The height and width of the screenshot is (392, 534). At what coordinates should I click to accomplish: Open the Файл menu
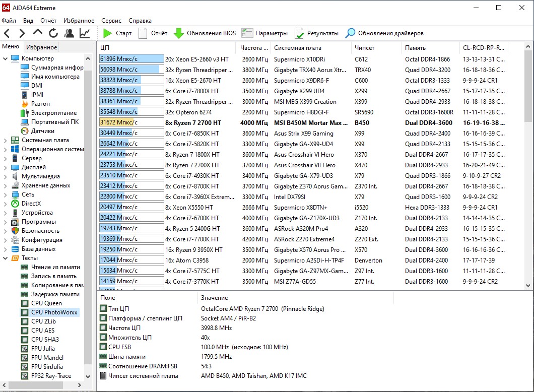coord(9,21)
